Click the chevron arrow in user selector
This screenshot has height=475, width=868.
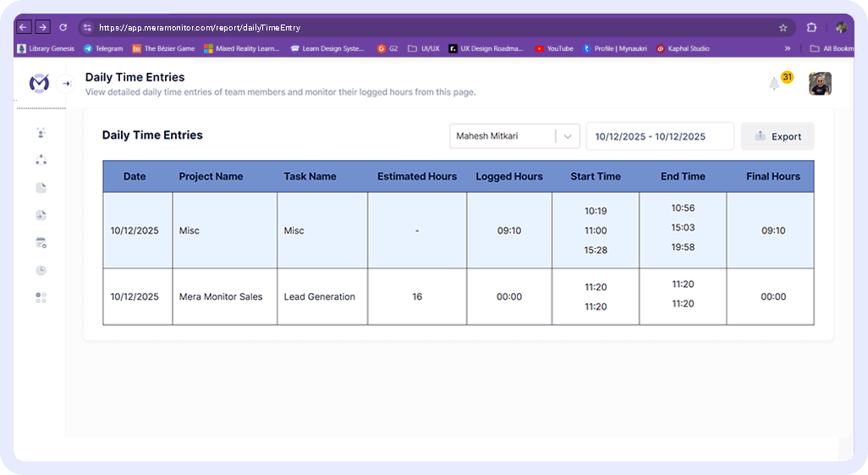point(568,136)
